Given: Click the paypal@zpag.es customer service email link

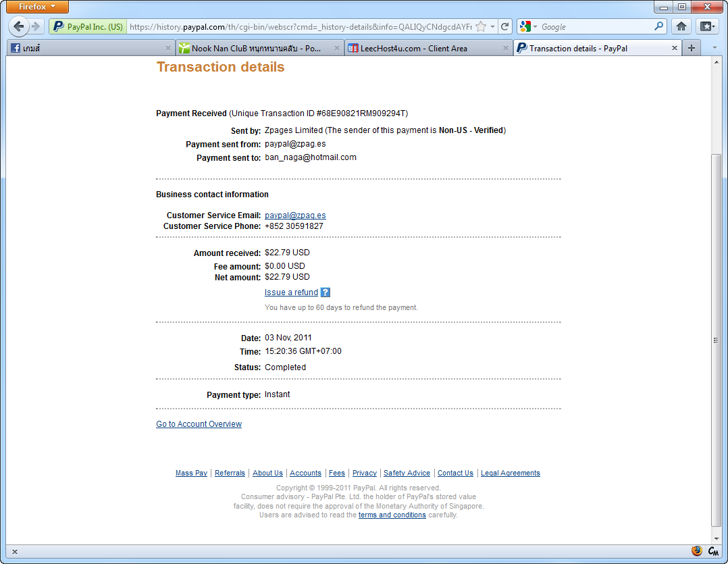Looking at the screenshot, I should (295, 215).
